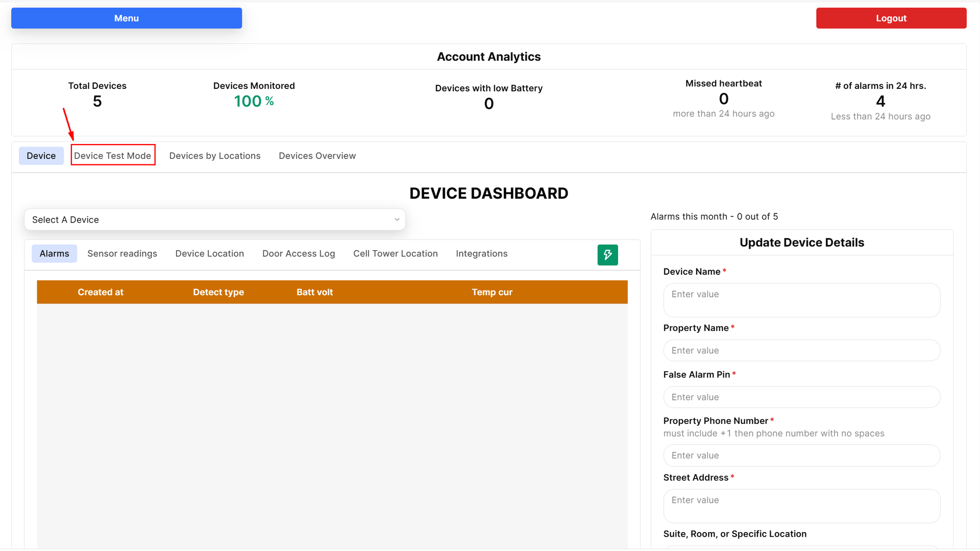Click the Street Address input field
980x551 pixels.
point(801,506)
